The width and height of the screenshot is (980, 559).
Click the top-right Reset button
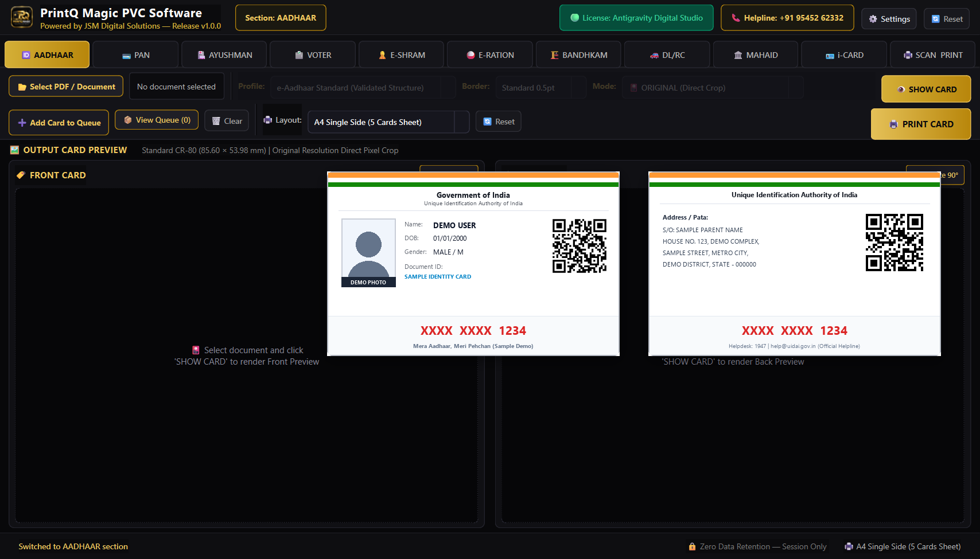tap(947, 19)
